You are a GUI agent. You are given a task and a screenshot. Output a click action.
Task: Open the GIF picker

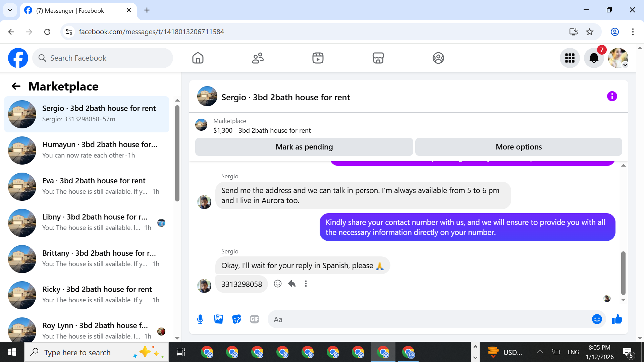point(255,319)
